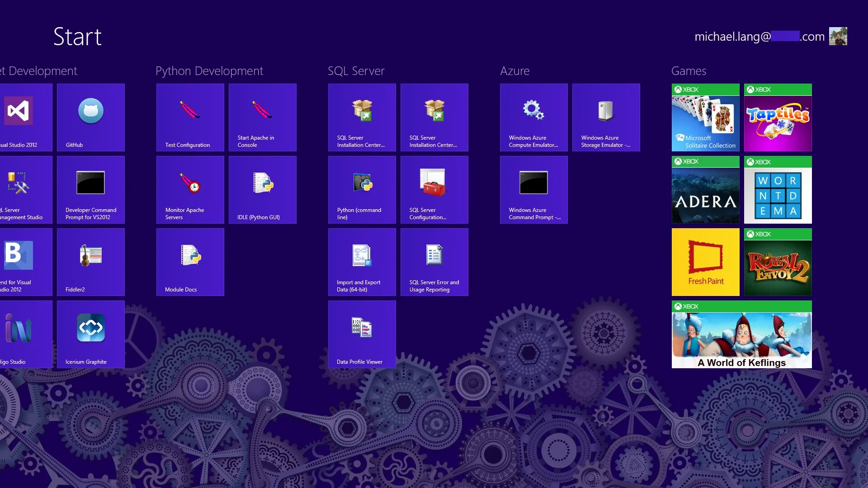This screenshot has width=868, height=488.
Task: Start Apache in Console tile
Action: tap(262, 117)
